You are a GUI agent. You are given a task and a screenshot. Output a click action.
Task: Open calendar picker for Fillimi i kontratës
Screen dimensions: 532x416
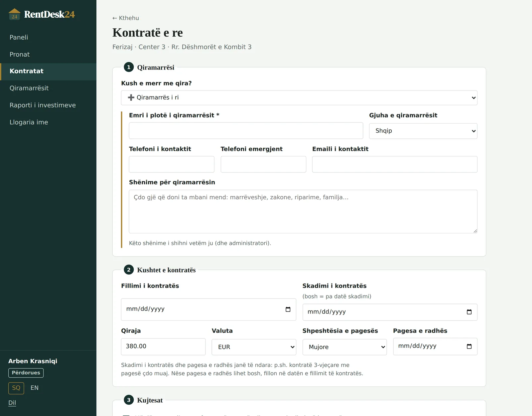[288, 310]
